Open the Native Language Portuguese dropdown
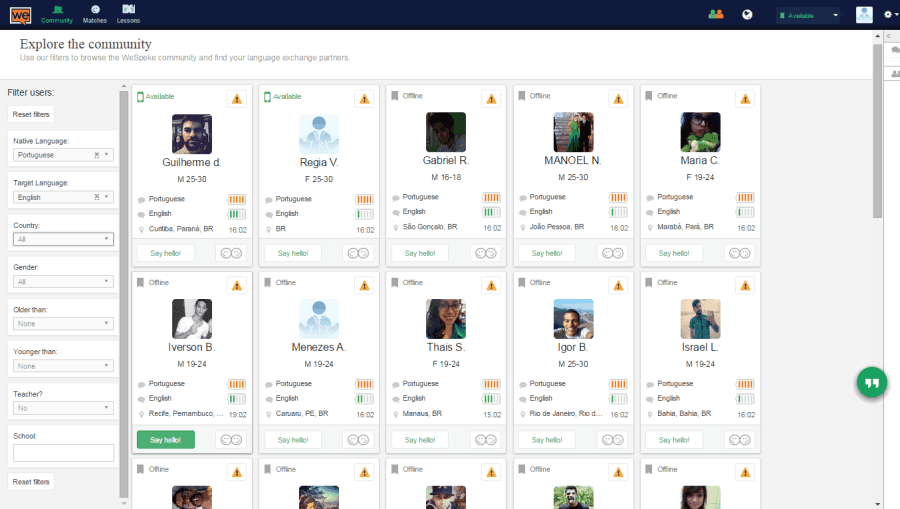This screenshot has height=509, width=900. [x=63, y=155]
